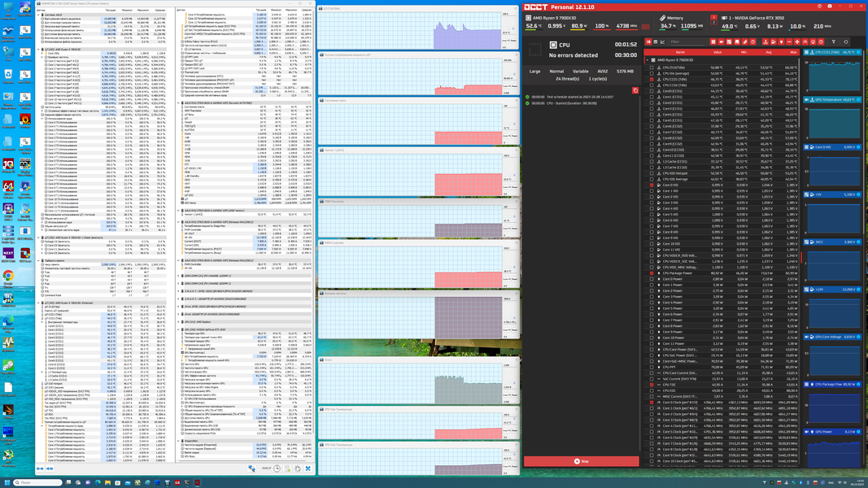
Task: Click the Max column header in OCCT
Action: (x=793, y=52)
